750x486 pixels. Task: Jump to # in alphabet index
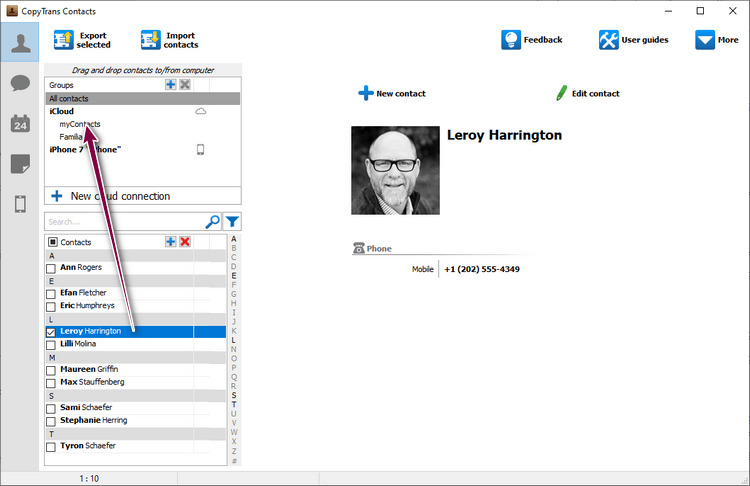234,461
